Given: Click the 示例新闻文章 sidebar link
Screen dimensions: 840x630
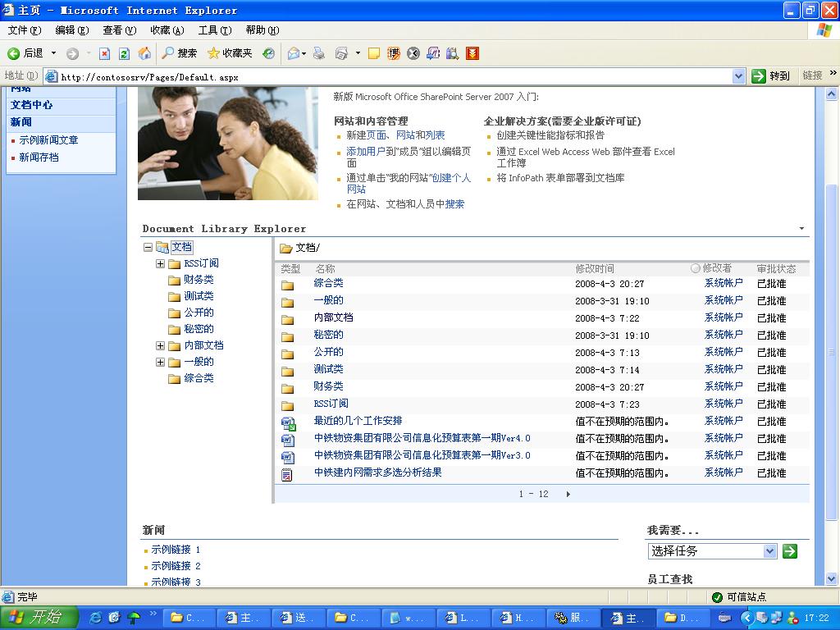Looking at the screenshot, I should click(x=49, y=140).
